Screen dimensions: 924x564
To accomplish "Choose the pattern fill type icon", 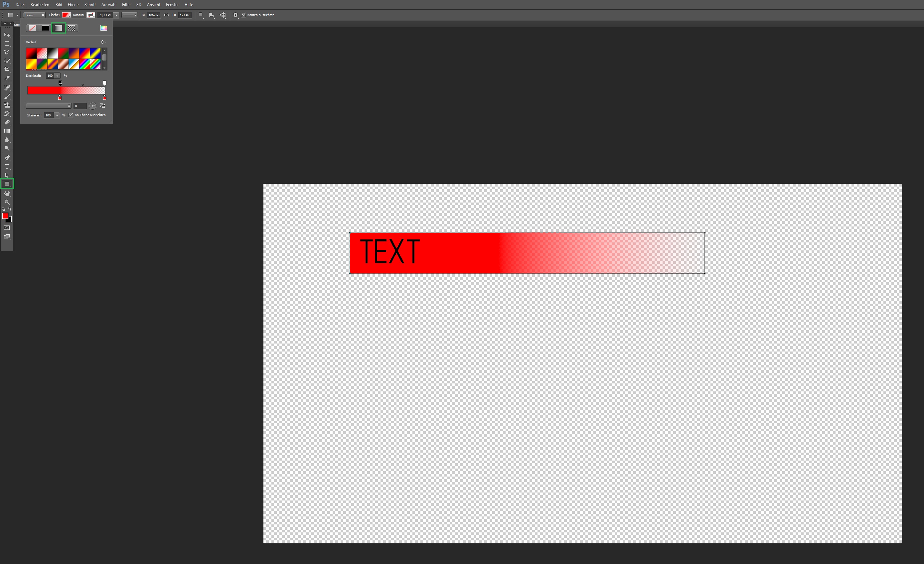I will [x=72, y=28].
